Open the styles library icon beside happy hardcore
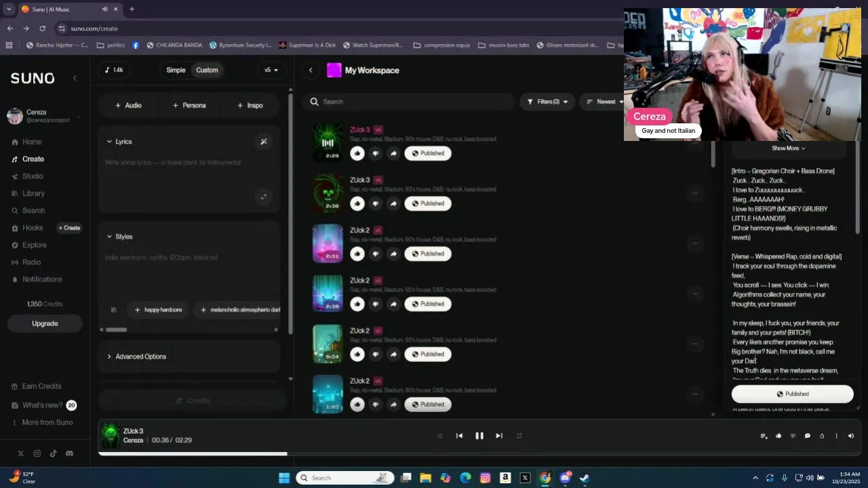 coord(114,310)
